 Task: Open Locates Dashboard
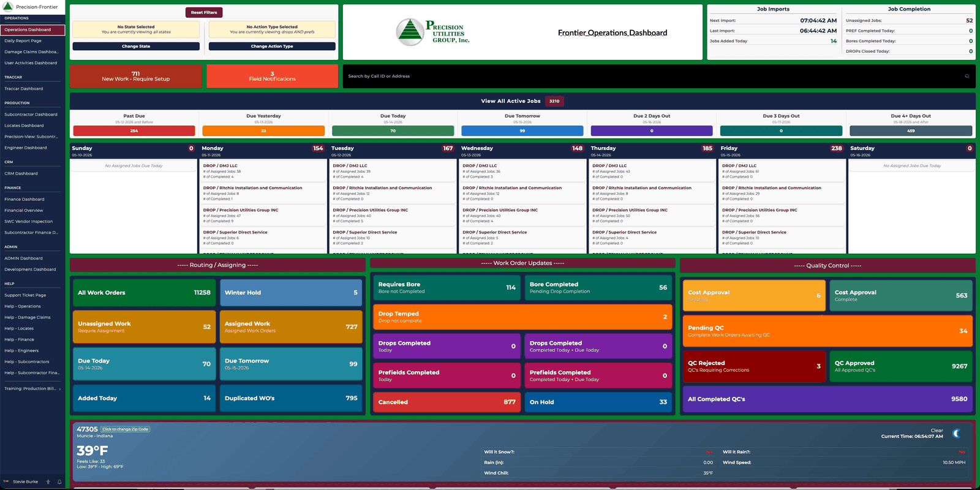coord(32,125)
